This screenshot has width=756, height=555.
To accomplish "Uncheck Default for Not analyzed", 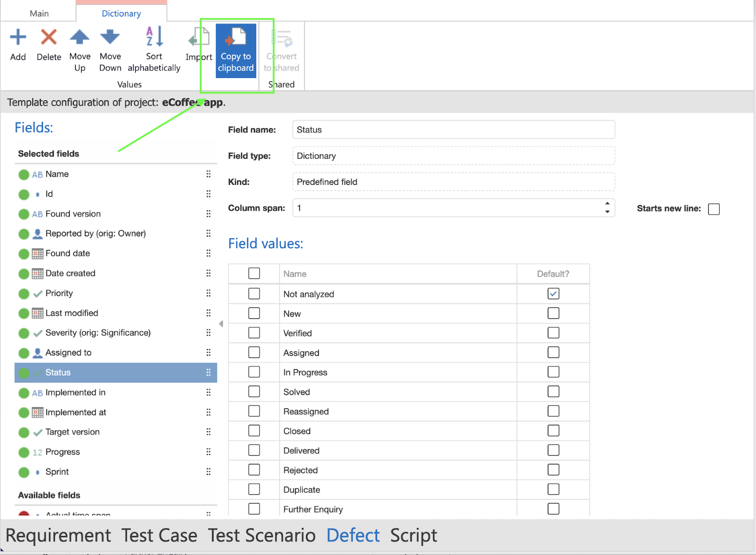I will (x=553, y=294).
